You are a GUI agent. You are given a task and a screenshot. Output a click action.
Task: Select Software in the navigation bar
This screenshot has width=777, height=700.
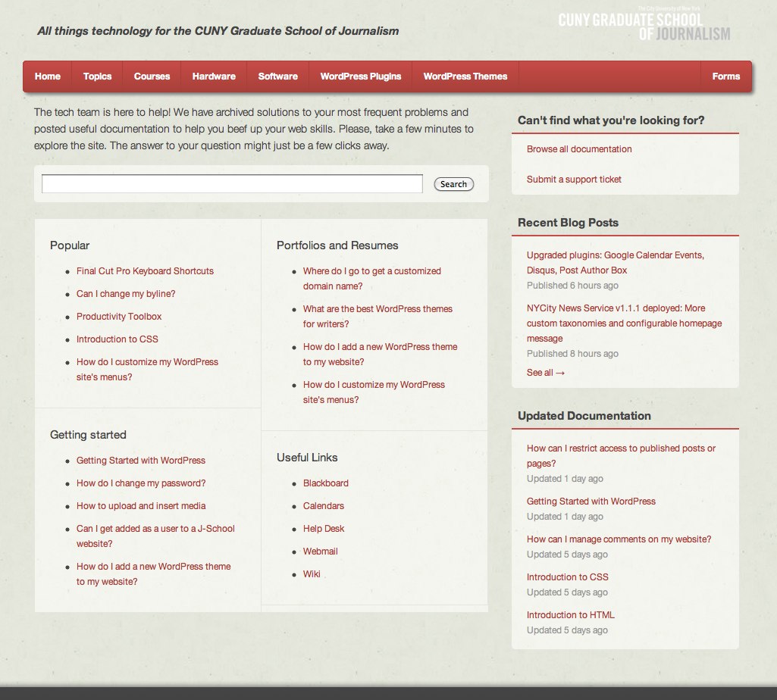click(277, 77)
